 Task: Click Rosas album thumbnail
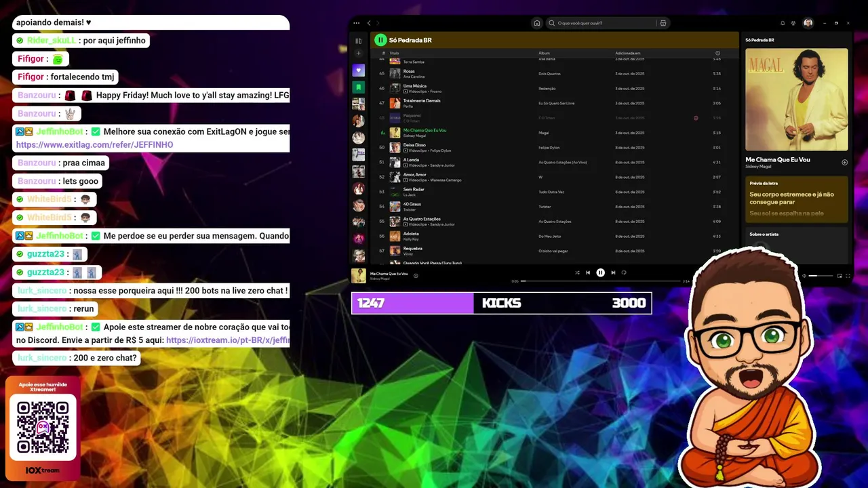pyautogui.click(x=395, y=73)
